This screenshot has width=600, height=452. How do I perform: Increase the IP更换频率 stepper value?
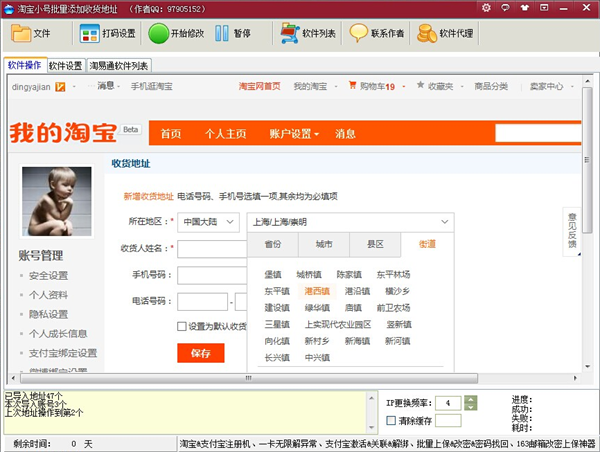[470, 399]
